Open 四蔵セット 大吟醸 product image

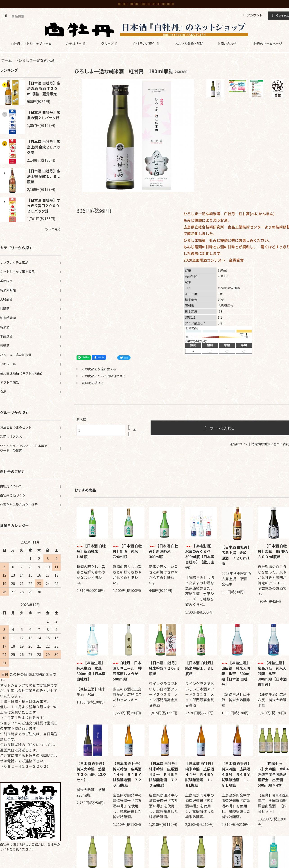coord(273,740)
